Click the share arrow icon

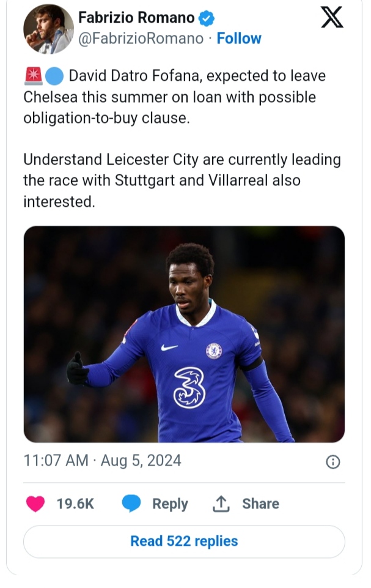click(220, 504)
